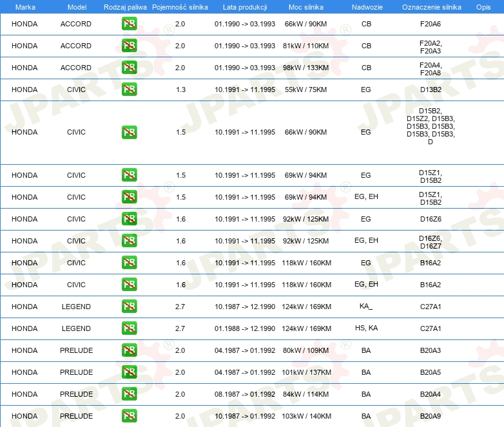Click the fuel icon in the Accord F20A6 row

tap(129, 24)
